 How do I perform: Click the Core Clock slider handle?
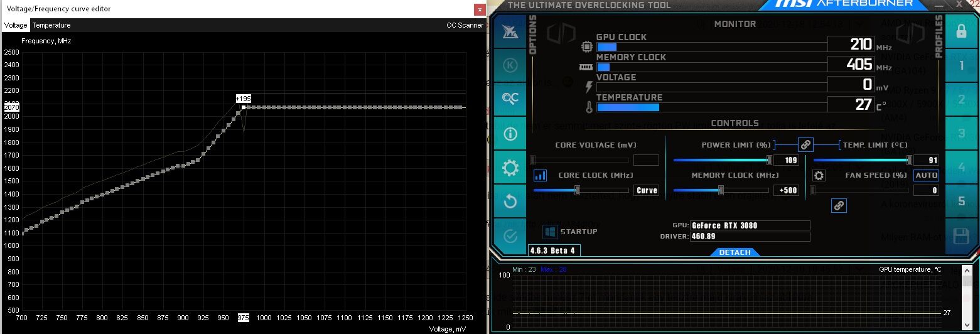pos(577,190)
